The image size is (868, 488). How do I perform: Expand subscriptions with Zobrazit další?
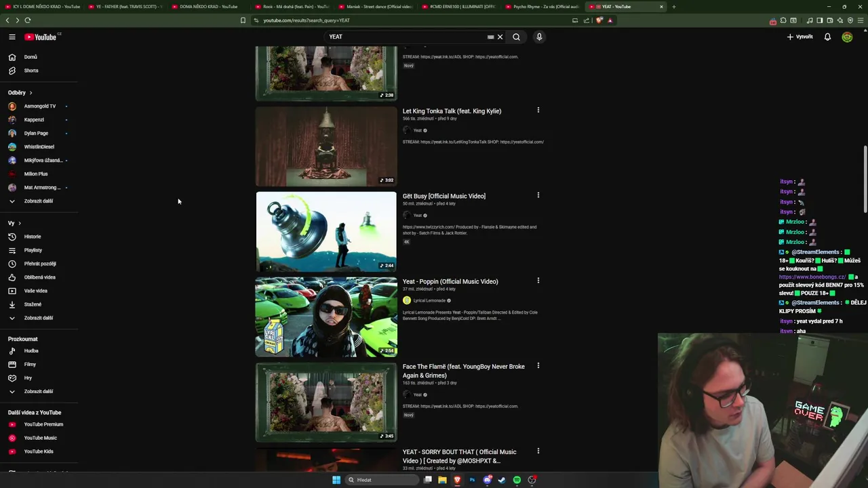pyautogui.click(x=39, y=201)
